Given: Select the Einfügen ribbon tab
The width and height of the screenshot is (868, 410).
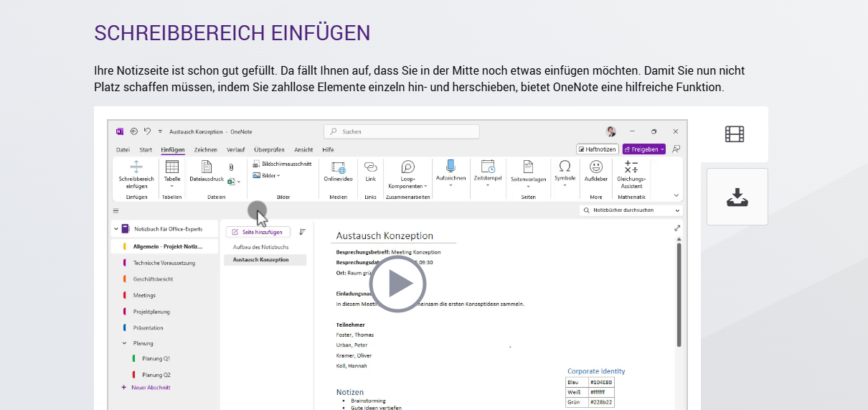Looking at the screenshot, I should pos(173,149).
